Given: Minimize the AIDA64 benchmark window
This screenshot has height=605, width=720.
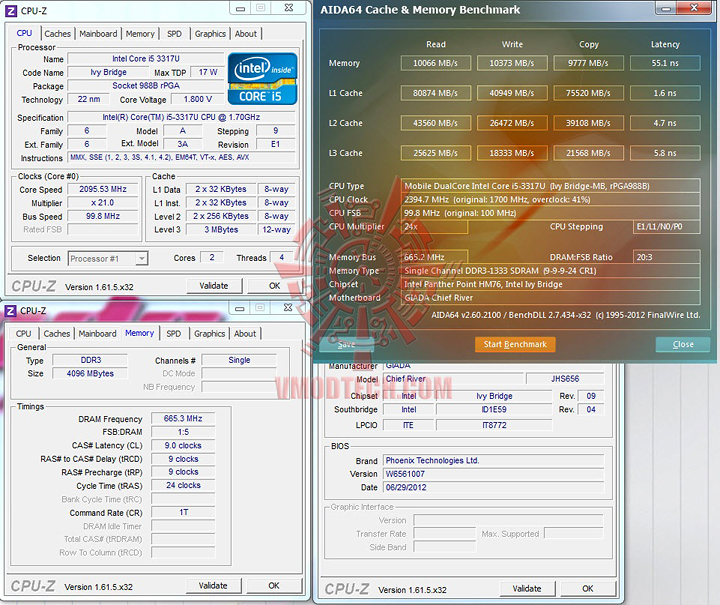Looking at the screenshot, I should tap(666, 8).
